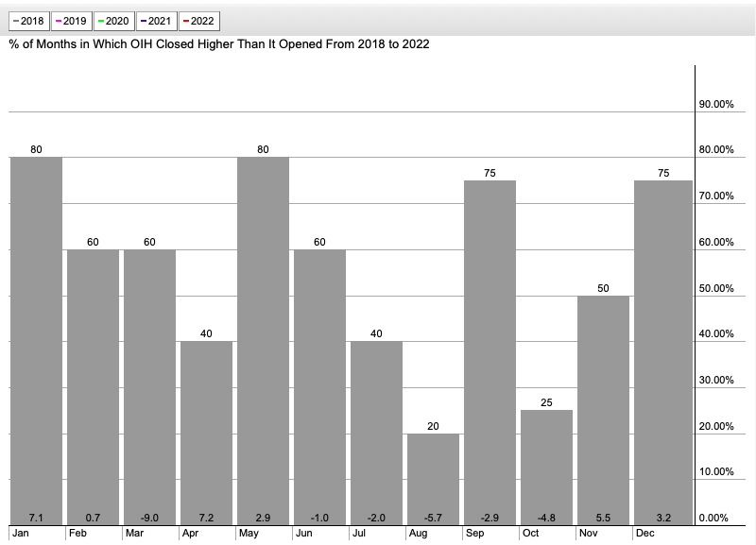756x545 pixels.
Task: Click the 90.00% y-axis label
Action: (716, 104)
